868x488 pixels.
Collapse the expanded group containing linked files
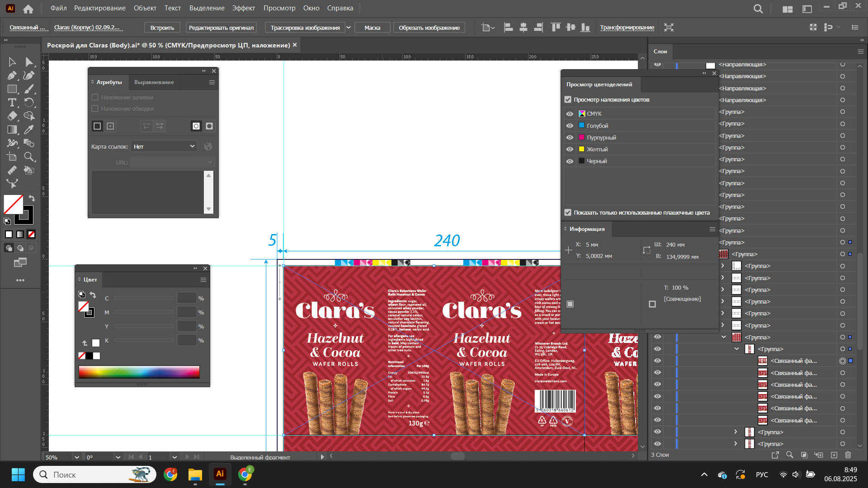pos(736,349)
